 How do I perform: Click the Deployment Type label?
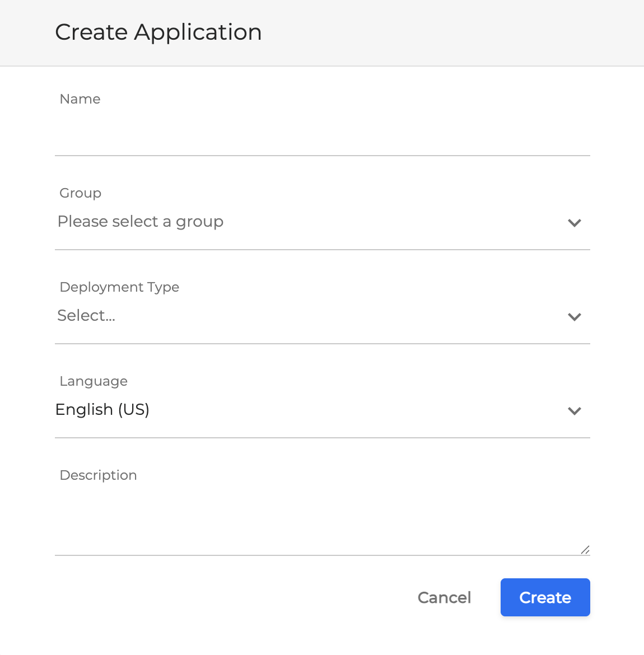[x=119, y=287]
